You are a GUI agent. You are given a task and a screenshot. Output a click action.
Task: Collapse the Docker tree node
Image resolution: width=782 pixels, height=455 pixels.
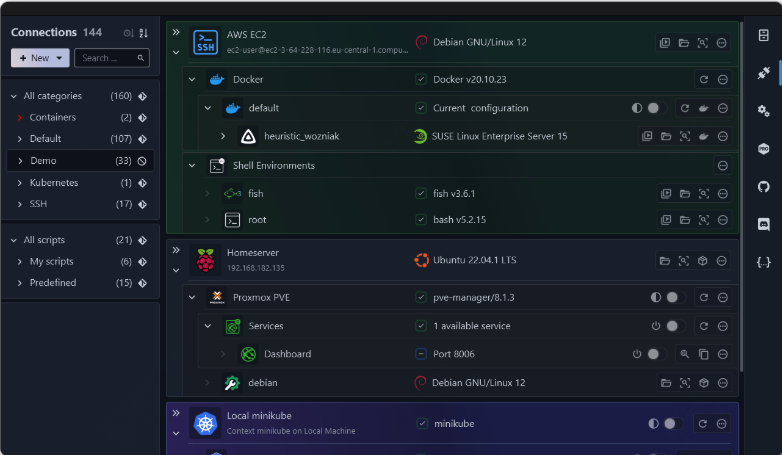click(x=193, y=79)
